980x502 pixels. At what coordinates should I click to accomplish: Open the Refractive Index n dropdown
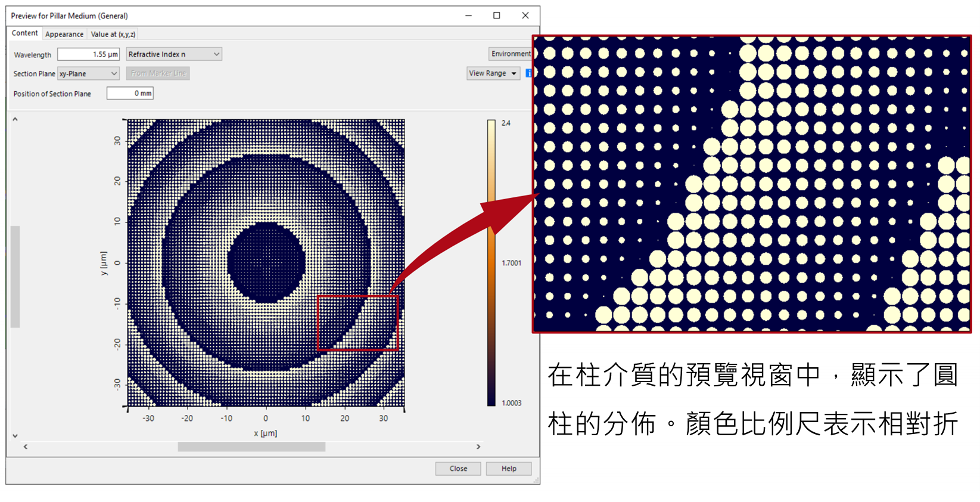pos(174,54)
